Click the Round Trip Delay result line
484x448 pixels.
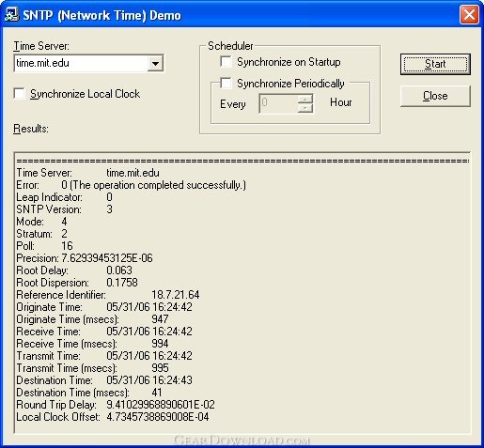pos(116,405)
